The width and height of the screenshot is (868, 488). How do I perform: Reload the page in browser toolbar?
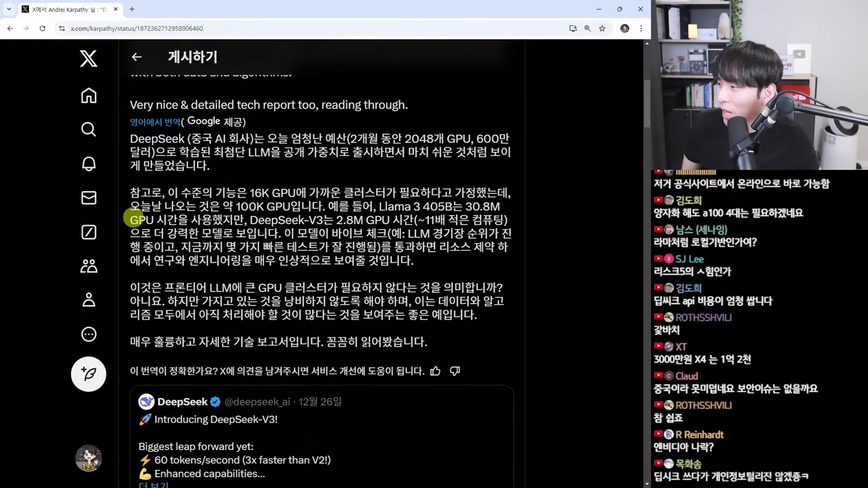pyautogui.click(x=43, y=28)
